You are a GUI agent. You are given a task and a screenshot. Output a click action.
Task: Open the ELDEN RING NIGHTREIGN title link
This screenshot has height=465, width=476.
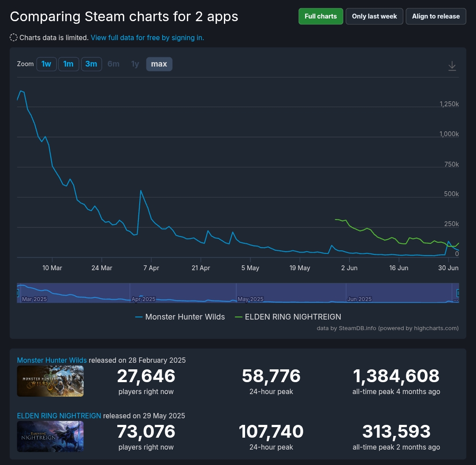(x=59, y=416)
